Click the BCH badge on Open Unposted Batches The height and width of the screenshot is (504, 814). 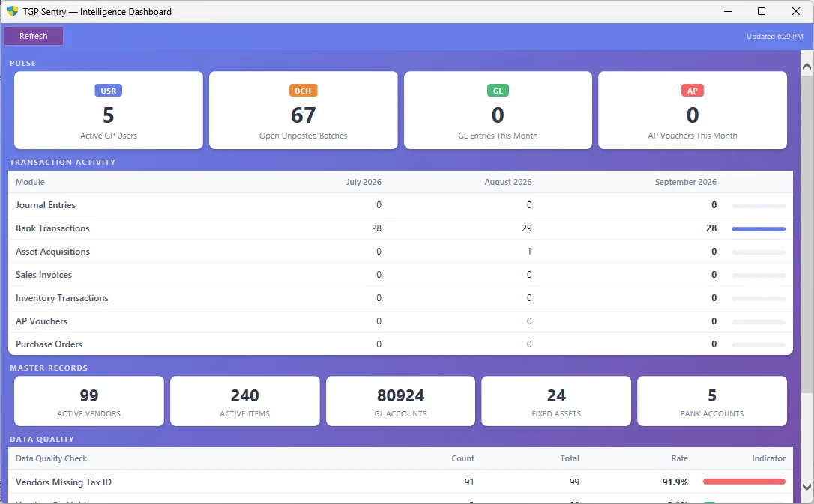pos(303,91)
